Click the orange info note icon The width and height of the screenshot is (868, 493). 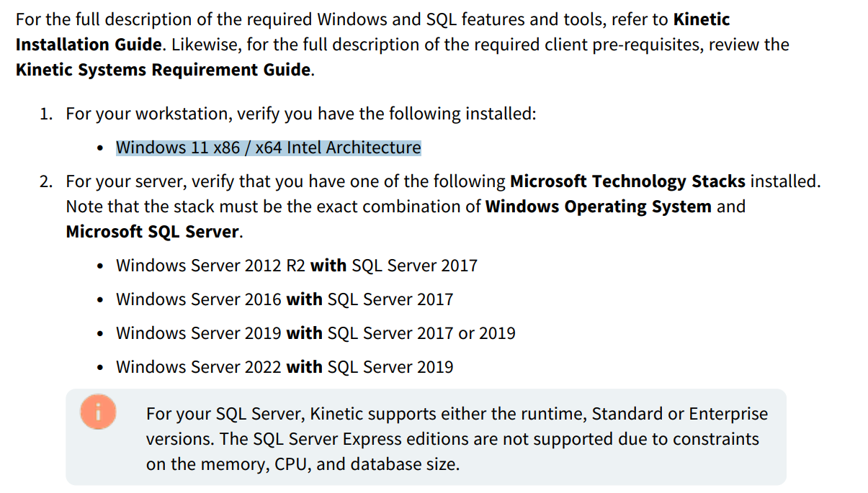(99, 413)
